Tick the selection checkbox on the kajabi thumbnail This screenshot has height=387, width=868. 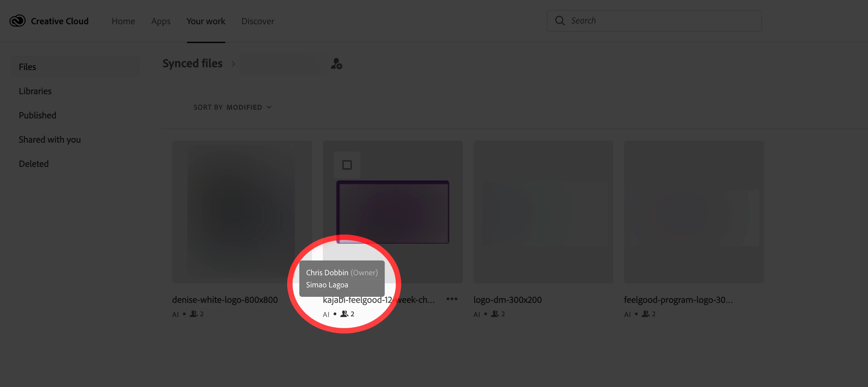[x=347, y=165]
